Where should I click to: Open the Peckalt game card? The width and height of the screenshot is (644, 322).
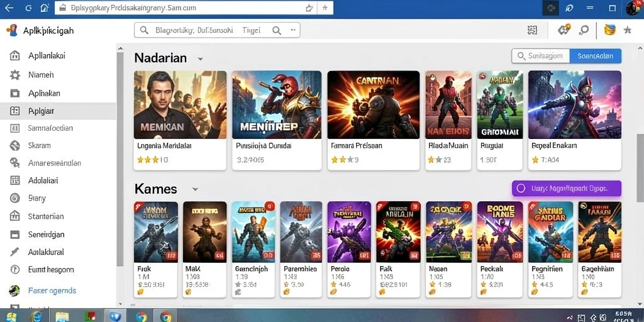pyautogui.click(x=500, y=249)
